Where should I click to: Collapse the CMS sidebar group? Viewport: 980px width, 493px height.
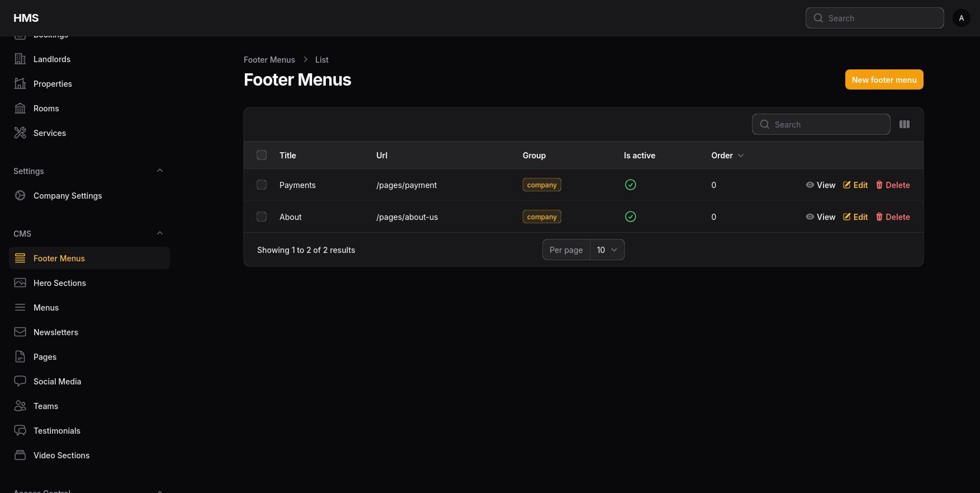(160, 233)
